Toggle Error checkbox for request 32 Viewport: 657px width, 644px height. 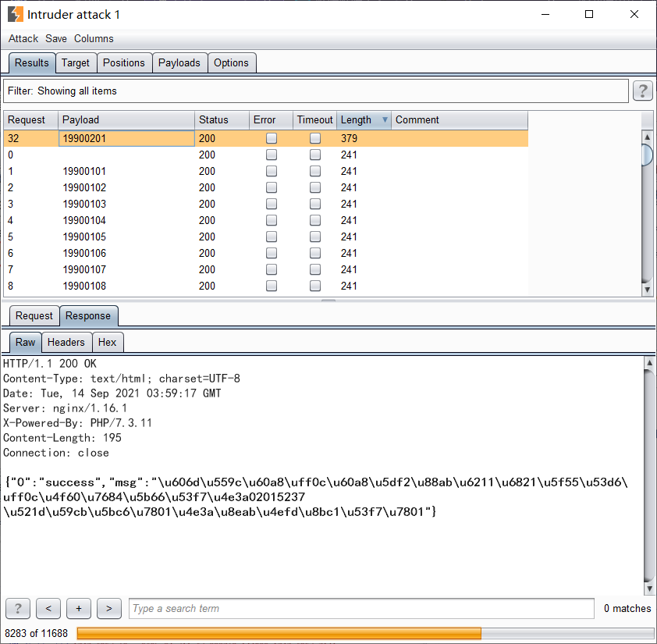click(272, 138)
